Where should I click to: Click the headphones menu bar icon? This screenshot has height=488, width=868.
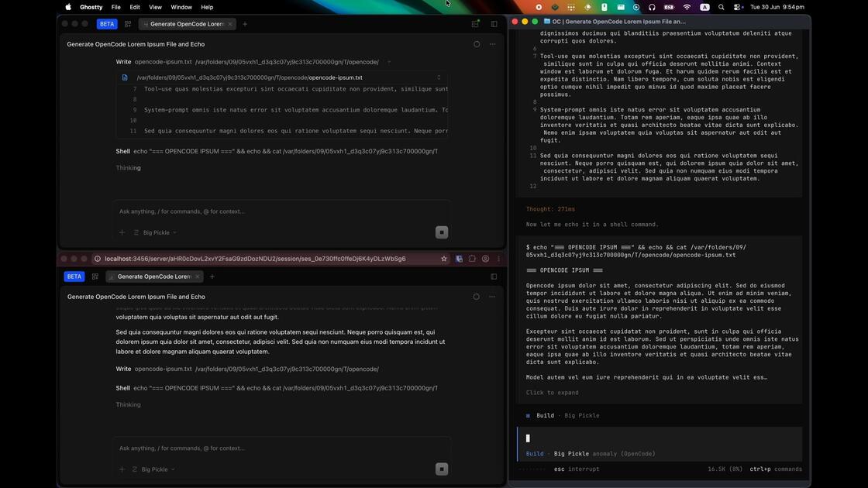pos(652,7)
